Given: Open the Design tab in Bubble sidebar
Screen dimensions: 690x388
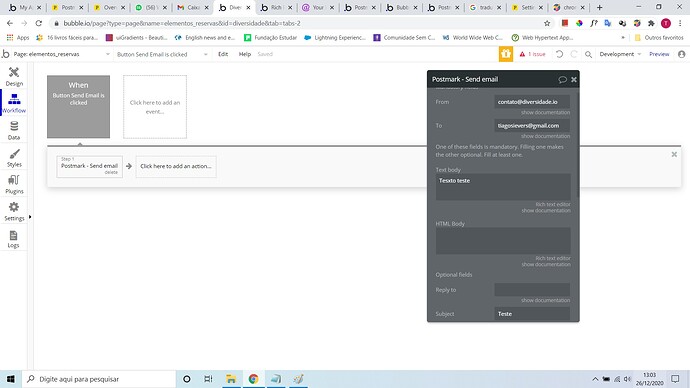Looking at the screenshot, I should (x=14, y=76).
